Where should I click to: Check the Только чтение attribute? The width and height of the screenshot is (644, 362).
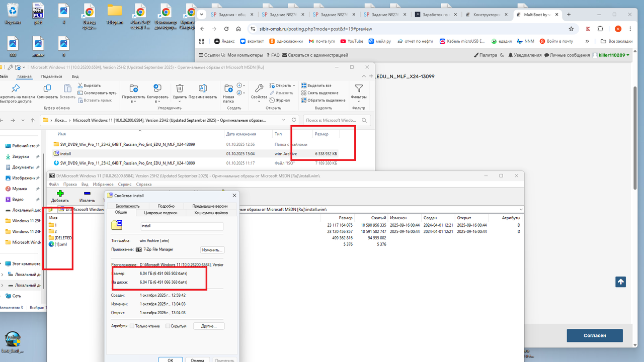tap(132, 326)
